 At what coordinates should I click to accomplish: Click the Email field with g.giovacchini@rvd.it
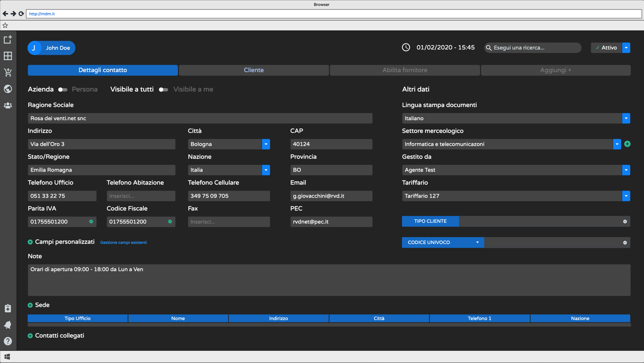331,196
